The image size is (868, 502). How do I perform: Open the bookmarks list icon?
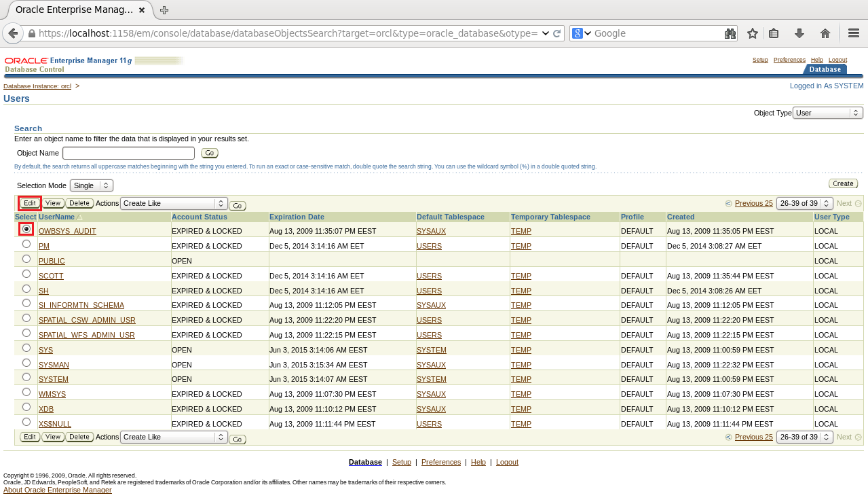774,33
